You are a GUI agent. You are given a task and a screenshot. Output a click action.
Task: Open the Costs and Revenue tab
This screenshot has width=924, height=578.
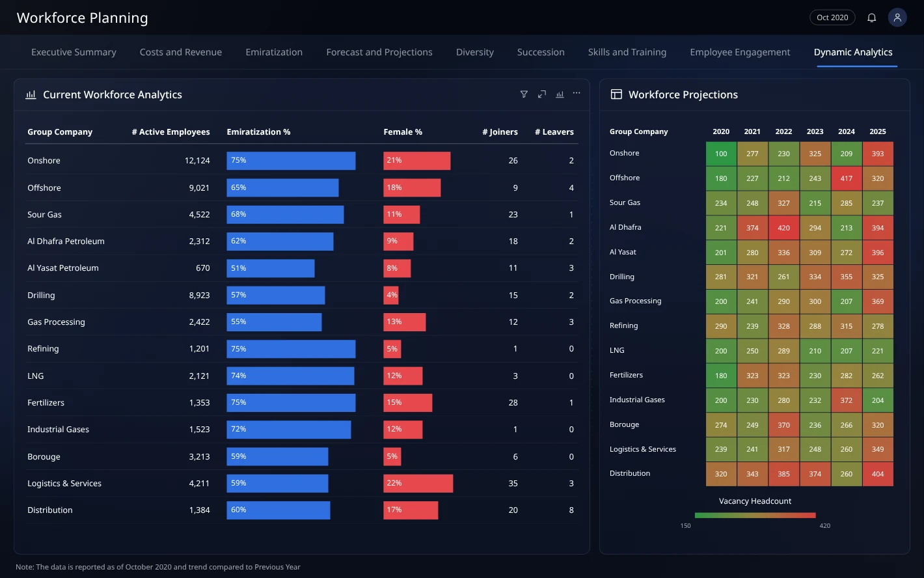181,52
